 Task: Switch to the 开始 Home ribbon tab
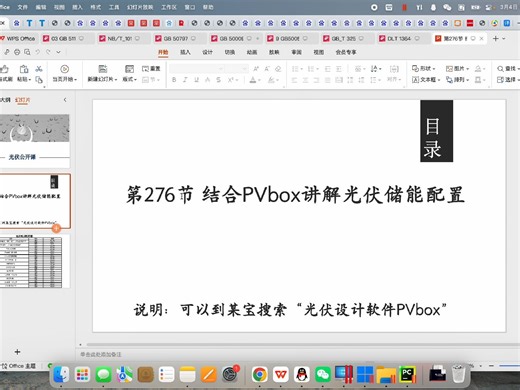coord(163,52)
